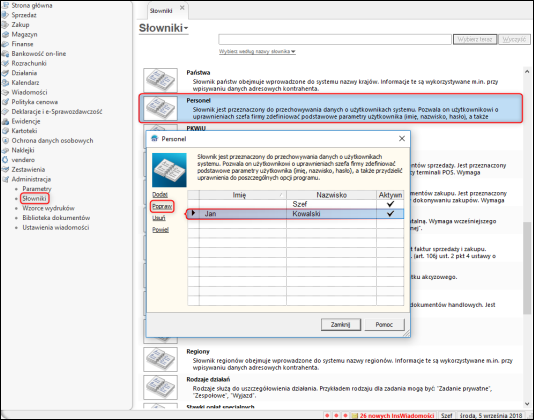The width and height of the screenshot is (534, 420).
Task: Expand 'Wybierz według nazwy słownika' dropdown
Action: (x=257, y=51)
